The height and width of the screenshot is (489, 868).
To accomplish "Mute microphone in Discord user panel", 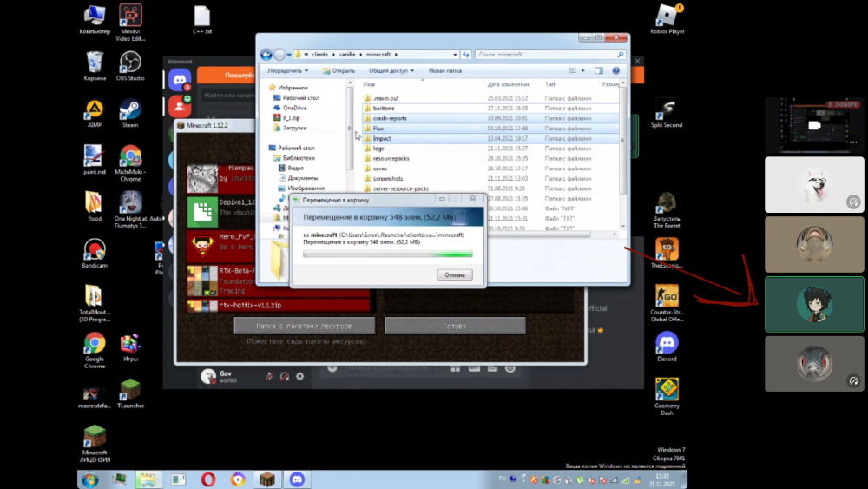I will pyautogui.click(x=269, y=377).
